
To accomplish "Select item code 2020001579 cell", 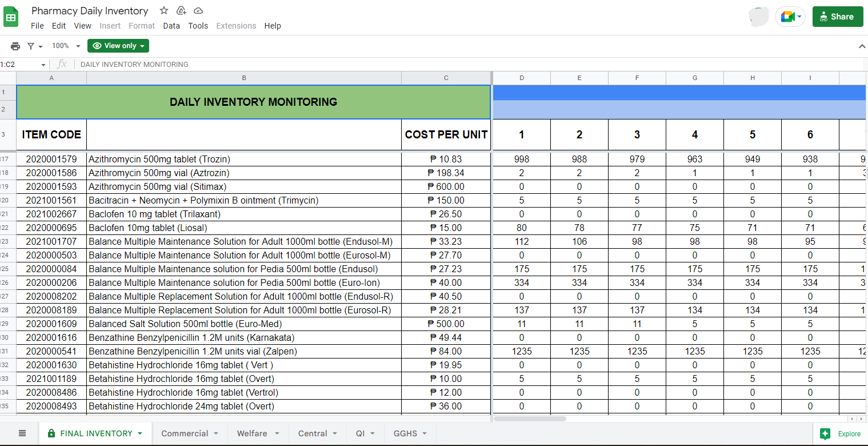I will 51,159.
